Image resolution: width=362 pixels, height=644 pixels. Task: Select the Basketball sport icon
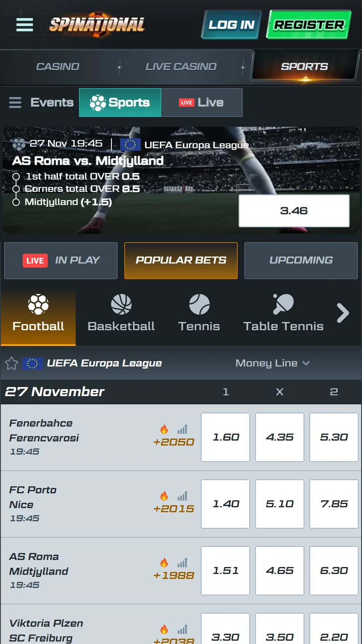(121, 305)
